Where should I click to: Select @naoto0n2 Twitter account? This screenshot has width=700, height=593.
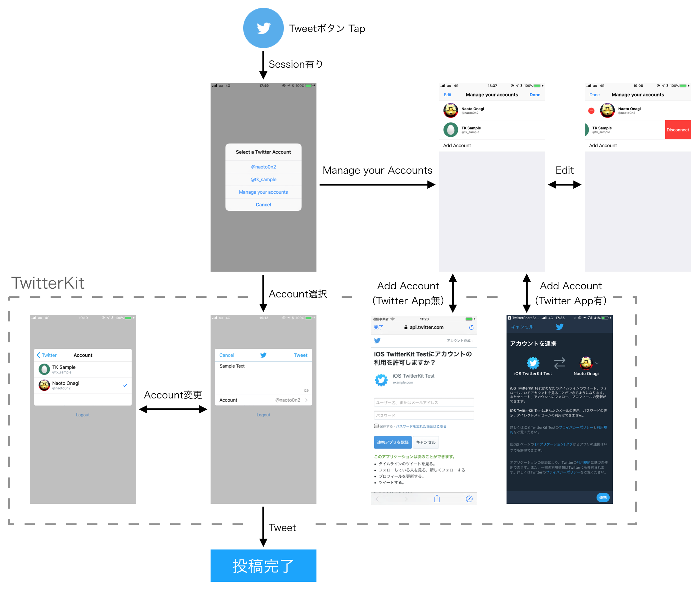pos(263,167)
